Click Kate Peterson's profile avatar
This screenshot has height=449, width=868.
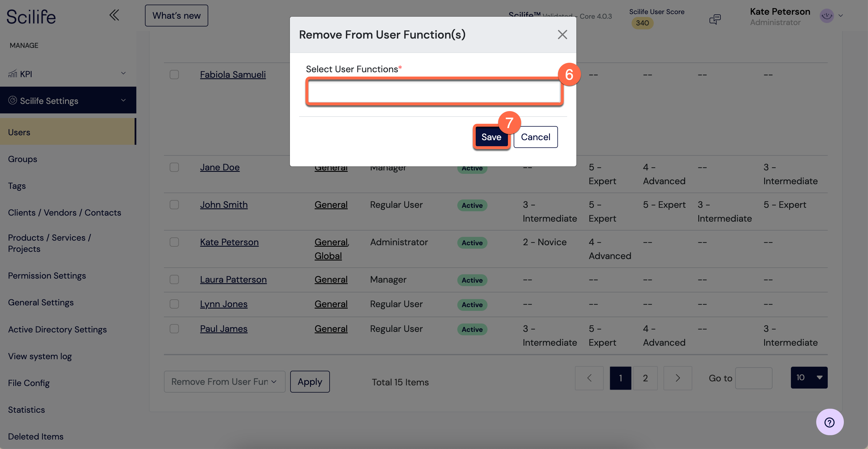[827, 16]
